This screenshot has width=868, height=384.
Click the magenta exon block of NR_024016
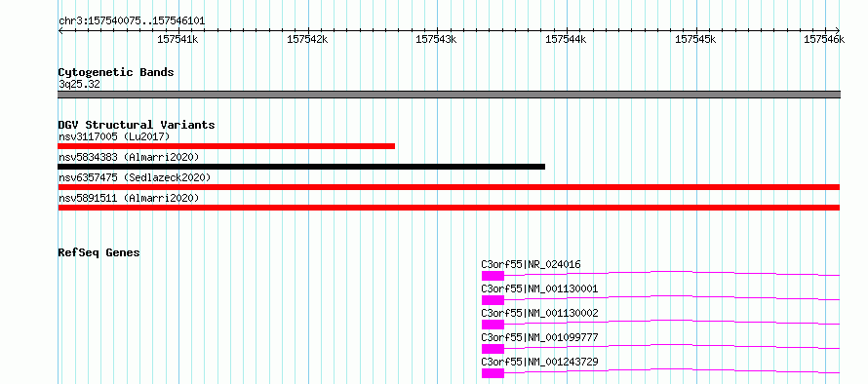493,276
